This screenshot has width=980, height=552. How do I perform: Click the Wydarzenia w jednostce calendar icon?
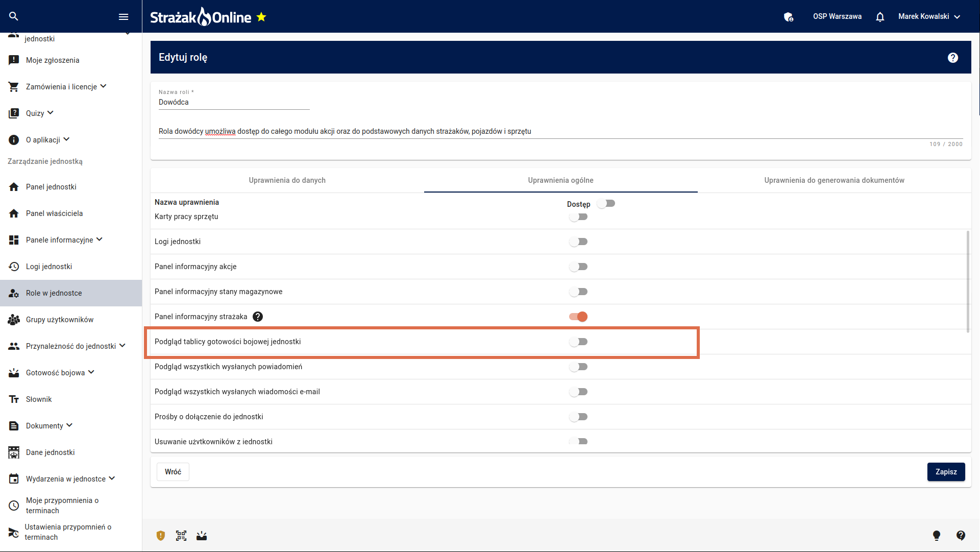coord(14,479)
